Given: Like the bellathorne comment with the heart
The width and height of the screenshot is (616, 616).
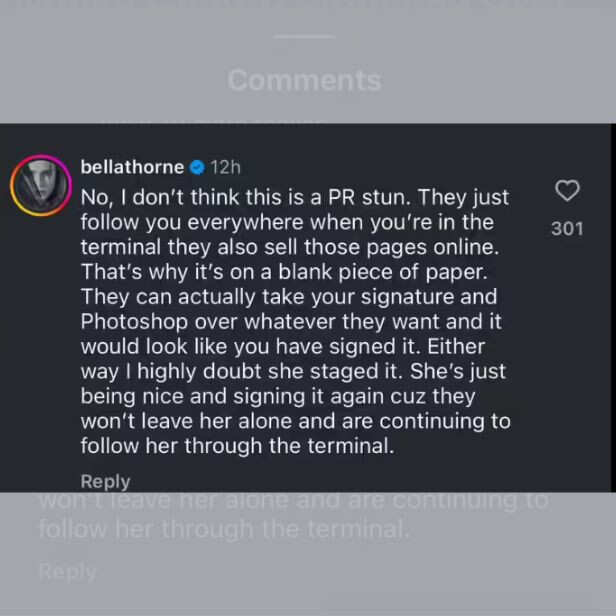Looking at the screenshot, I should [567, 191].
